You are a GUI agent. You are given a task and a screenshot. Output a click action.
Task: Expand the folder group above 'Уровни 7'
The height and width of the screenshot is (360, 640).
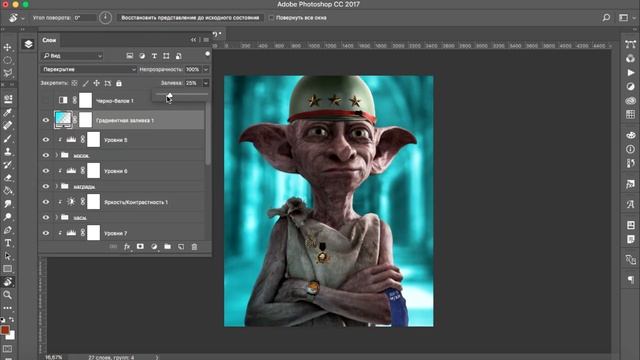(x=57, y=218)
